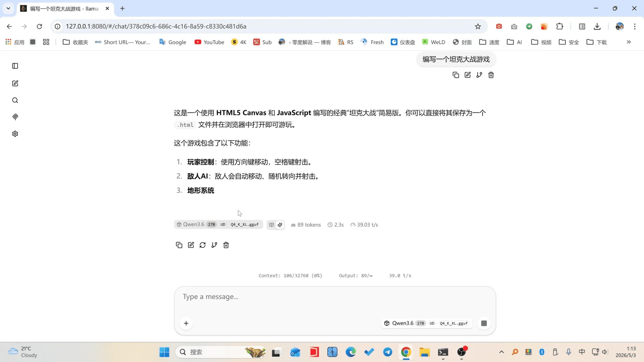Click the taskbar 搜索 box
Viewport: 644px width, 362px height.
coord(221,352)
